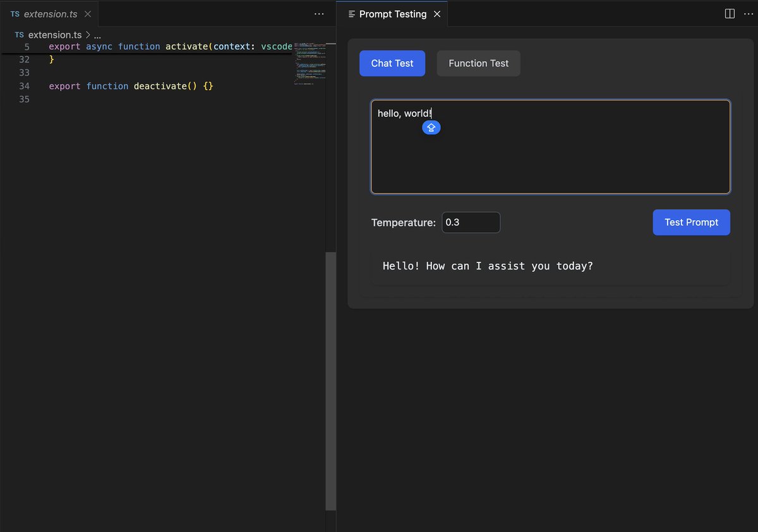Click inside the hello, world! prompt textarea
758x532 pixels.
tap(550, 146)
